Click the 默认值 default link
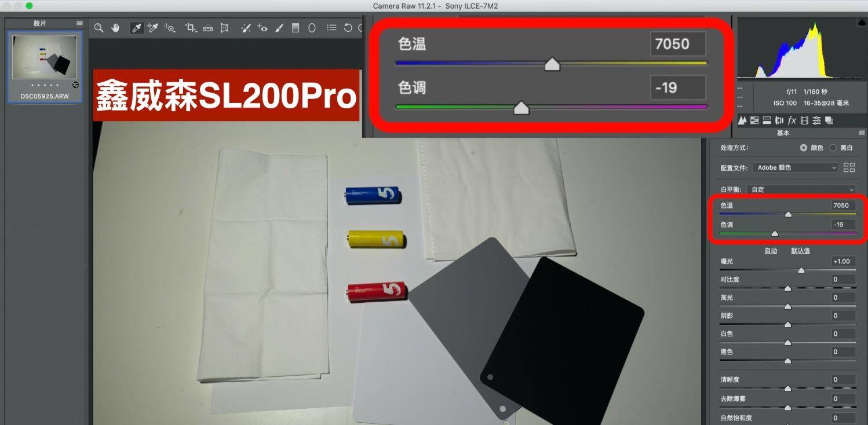 801,251
